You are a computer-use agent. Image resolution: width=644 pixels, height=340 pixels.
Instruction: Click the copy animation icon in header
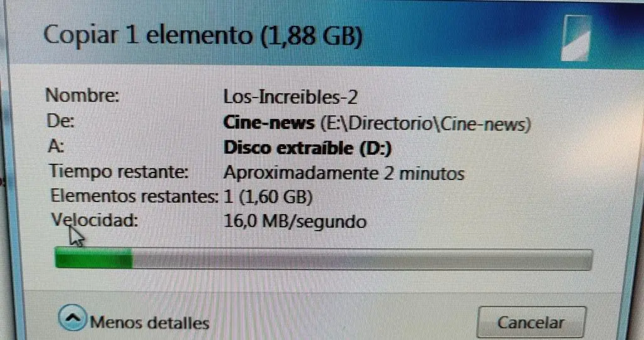coord(577,38)
